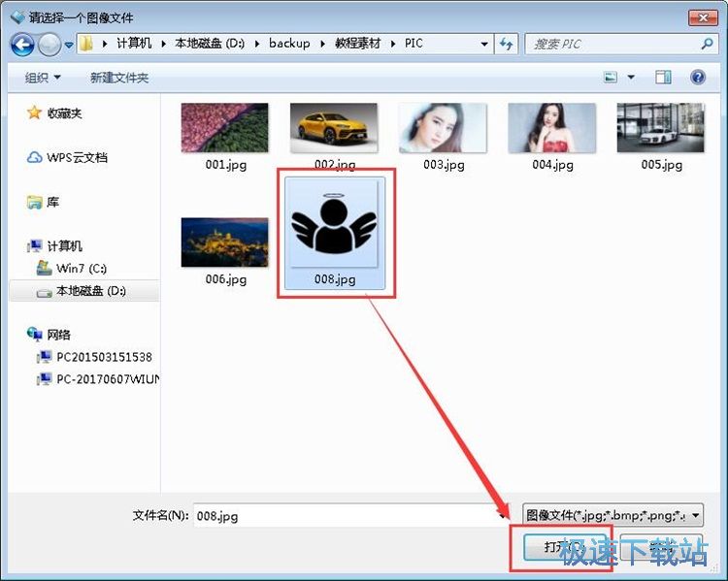Select 库 in the navigation pane
This screenshot has width=728, height=581.
click(x=52, y=202)
